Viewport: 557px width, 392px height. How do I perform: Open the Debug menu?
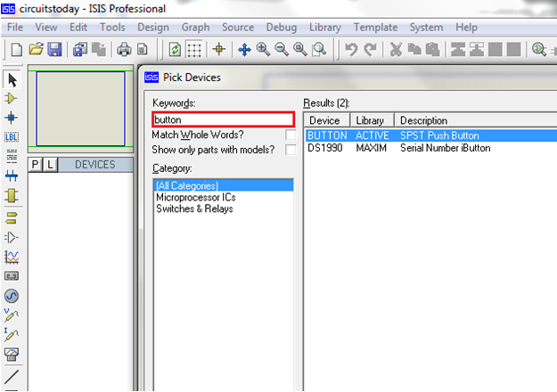pos(282,28)
